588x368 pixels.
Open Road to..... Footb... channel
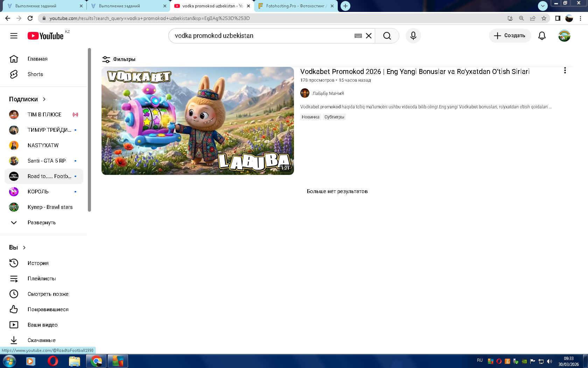pyautogui.click(x=44, y=176)
